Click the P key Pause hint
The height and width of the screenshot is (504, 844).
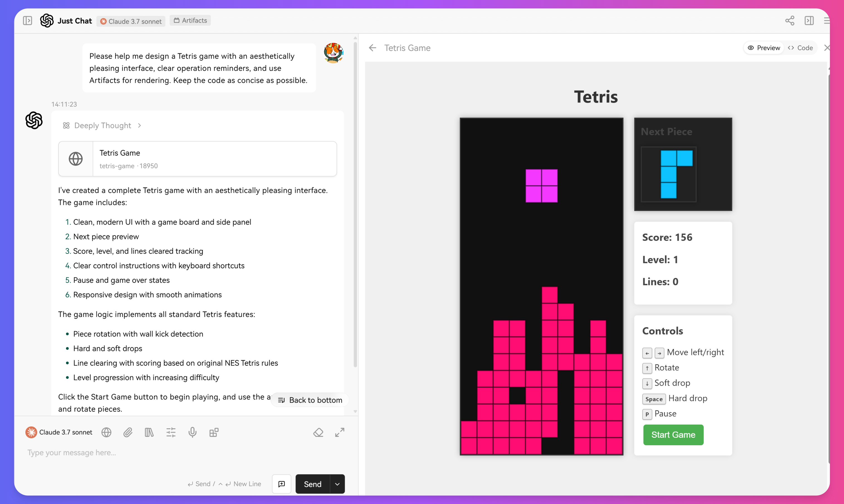point(647,414)
